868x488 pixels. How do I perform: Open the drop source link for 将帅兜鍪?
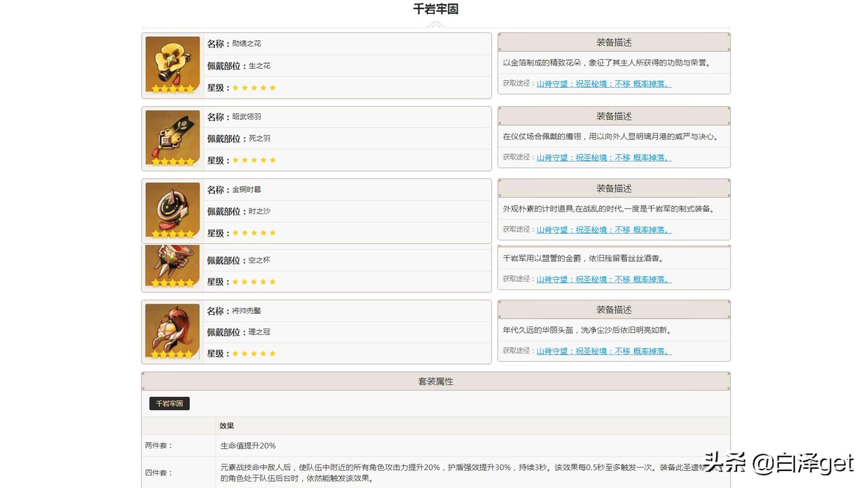tap(604, 351)
